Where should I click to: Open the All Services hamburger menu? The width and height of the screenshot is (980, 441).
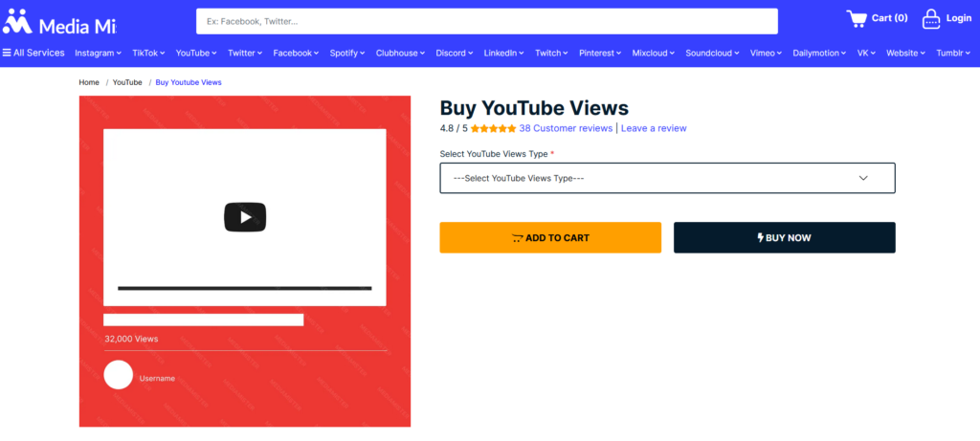[x=33, y=54]
